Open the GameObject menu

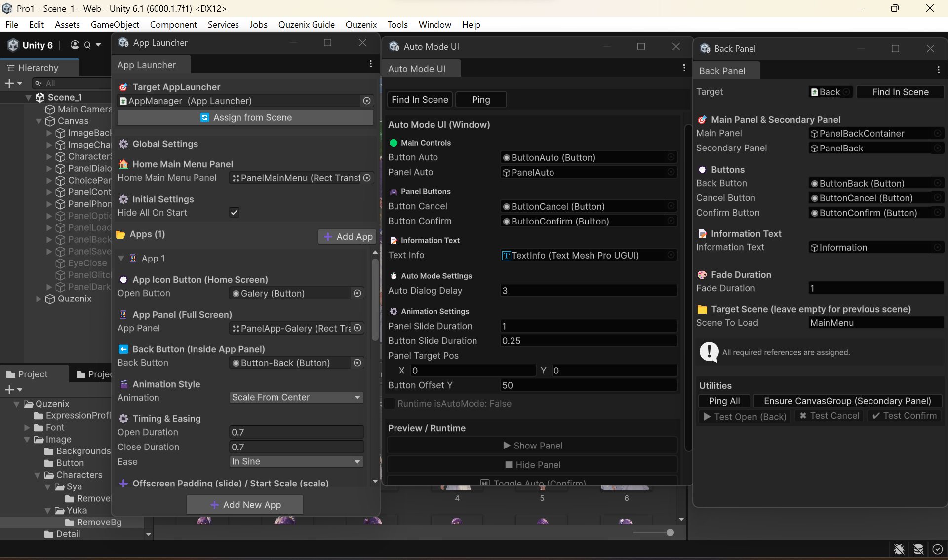tap(115, 24)
